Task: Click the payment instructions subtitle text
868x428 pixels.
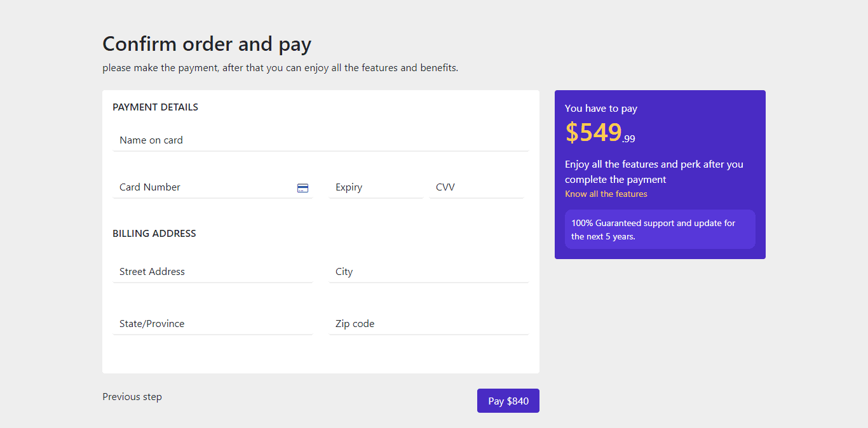Action: [x=280, y=67]
